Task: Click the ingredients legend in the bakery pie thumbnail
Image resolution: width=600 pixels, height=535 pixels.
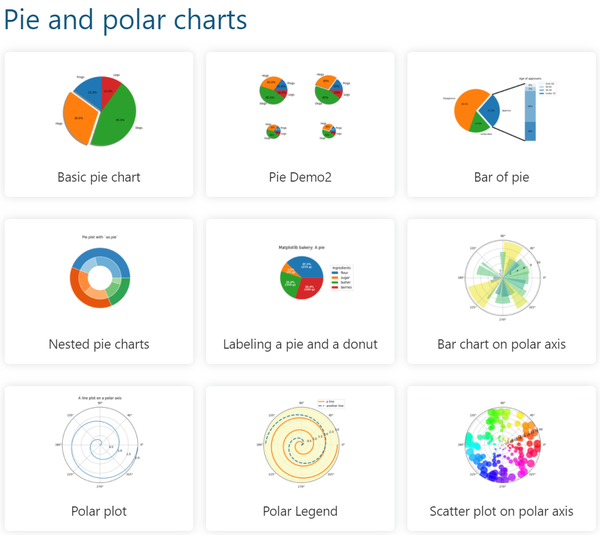Action: pos(344,279)
